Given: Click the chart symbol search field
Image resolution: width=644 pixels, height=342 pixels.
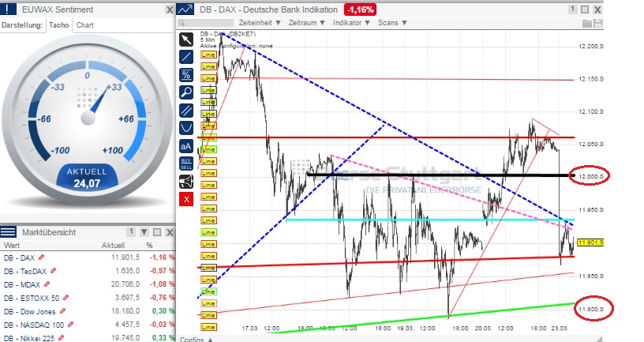Looking at the screenshot, I should coord(206,23).
